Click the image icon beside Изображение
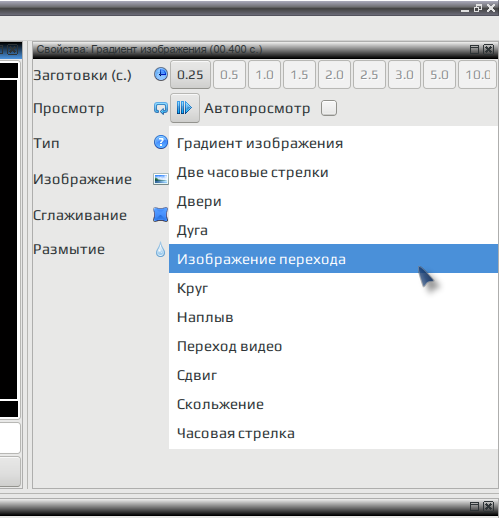Viewport: 499px width, 518px height. [x=161, y=179]
